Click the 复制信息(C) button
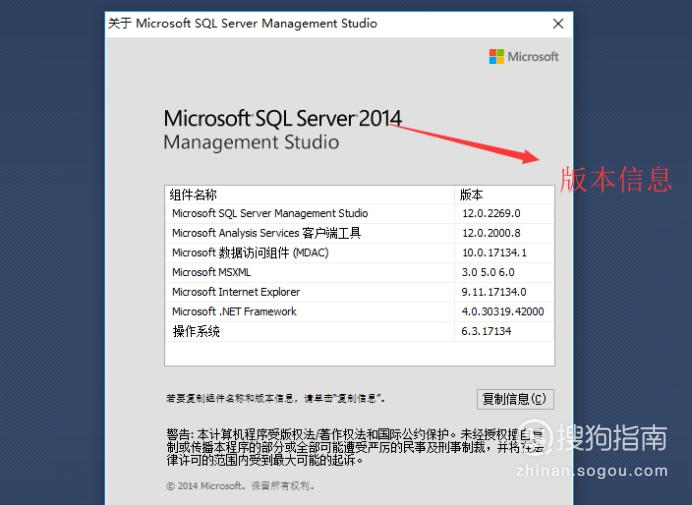This screenshot has height=505, width=692. click(x=515, y=399)
